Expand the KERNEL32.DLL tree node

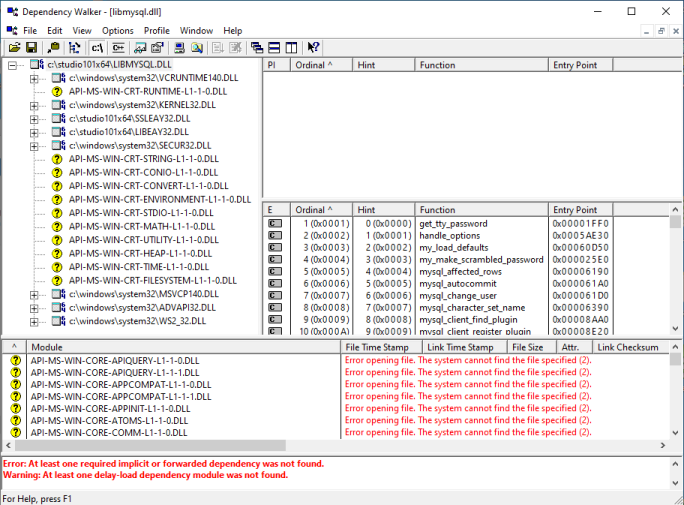tap(34, 106)
